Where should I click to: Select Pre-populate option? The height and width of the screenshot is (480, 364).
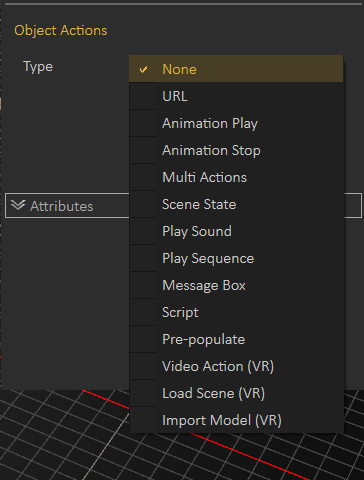tap(236, 339)
